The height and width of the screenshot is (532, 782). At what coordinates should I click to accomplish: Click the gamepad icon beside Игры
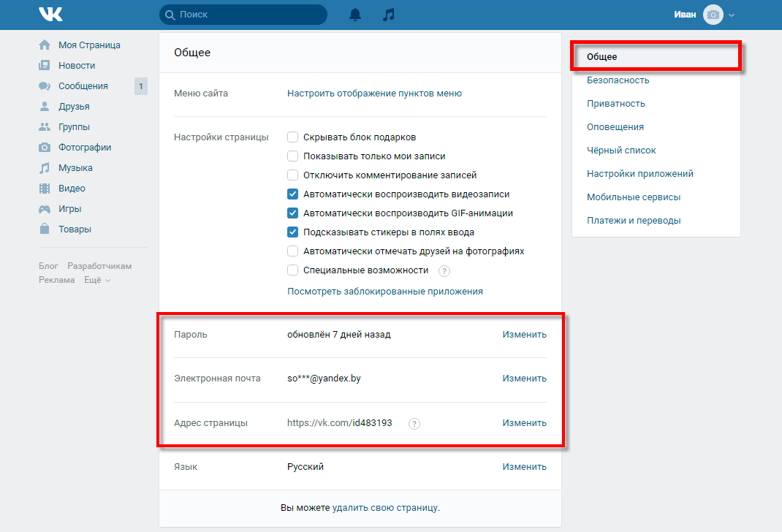click(45, 209)
